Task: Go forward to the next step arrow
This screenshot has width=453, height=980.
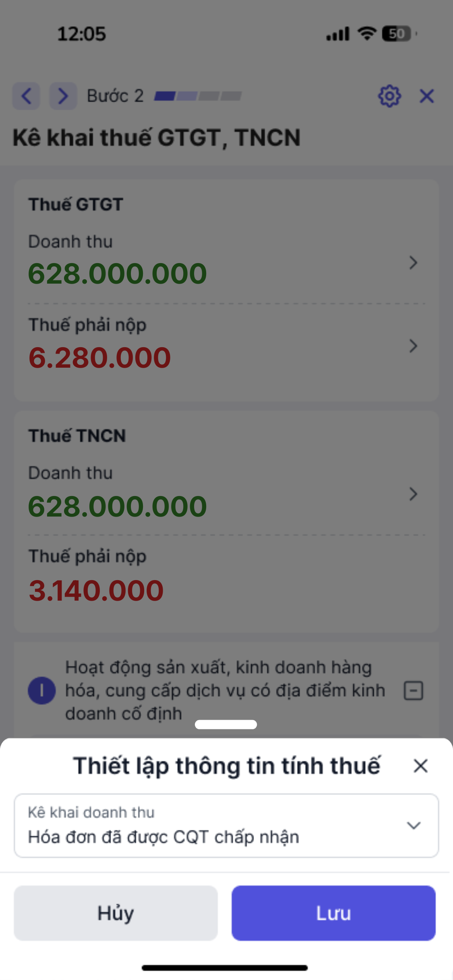Action: tap(63, 96)
